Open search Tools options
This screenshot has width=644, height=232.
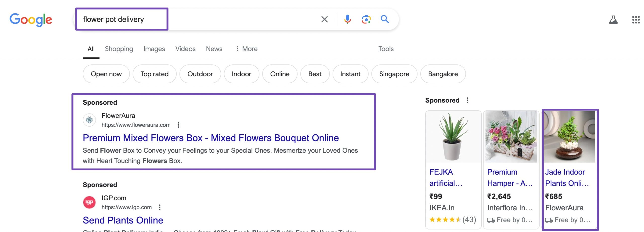[x=386, y=49]
